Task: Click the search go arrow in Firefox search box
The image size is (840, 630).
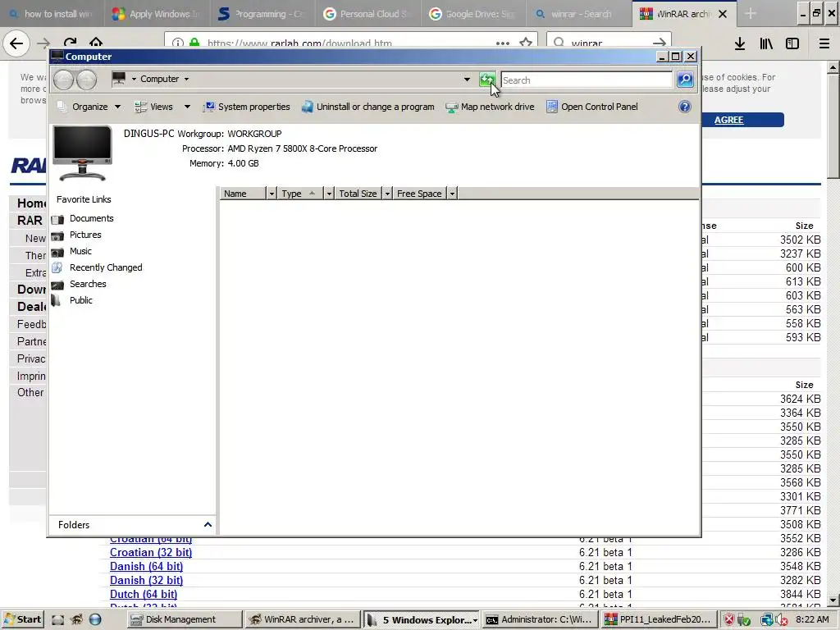Action: pyautogui.click(x=660, y=43)
